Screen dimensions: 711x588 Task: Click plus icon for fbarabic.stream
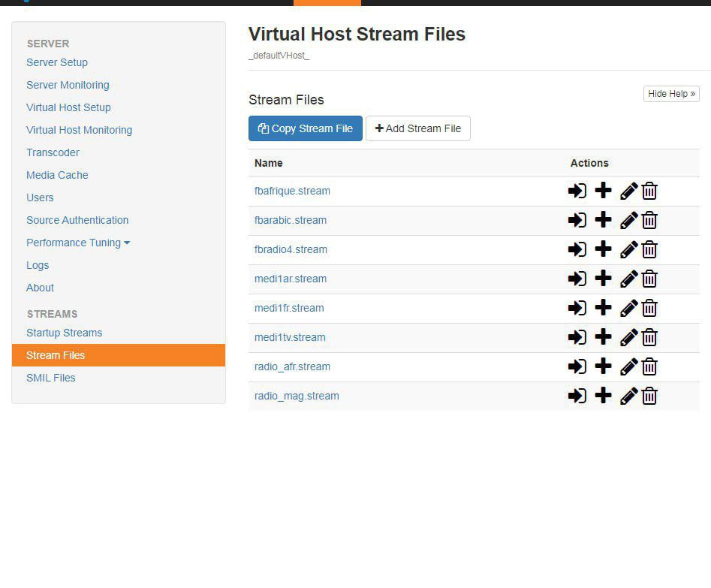pos(603,220)
